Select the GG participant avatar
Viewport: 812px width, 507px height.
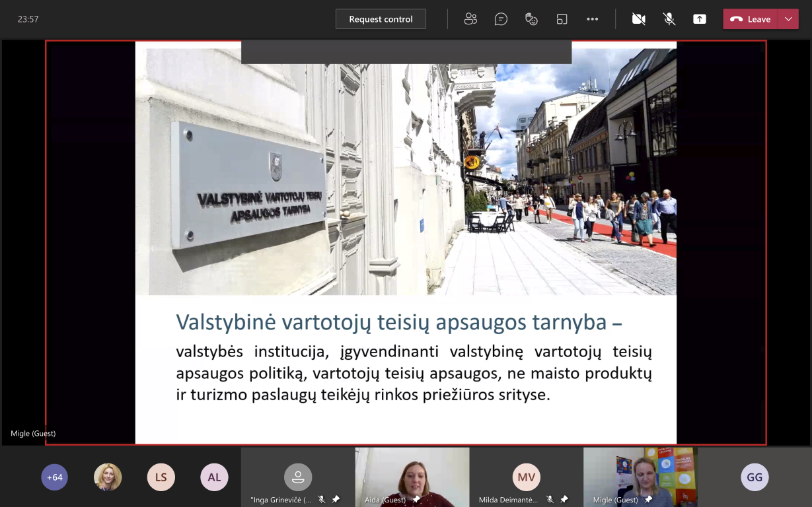click(754, 477)
